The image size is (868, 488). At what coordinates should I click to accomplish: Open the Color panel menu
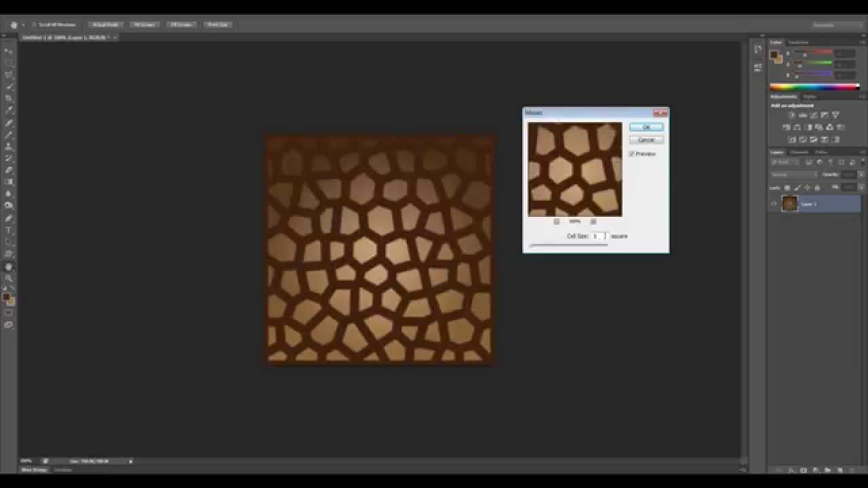click(x=863, y=41)
